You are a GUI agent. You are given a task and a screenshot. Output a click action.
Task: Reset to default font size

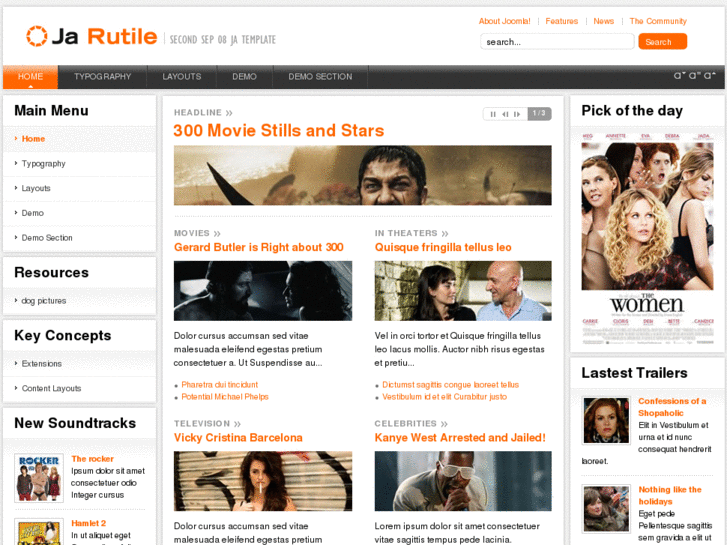click(x=694, y=75)
